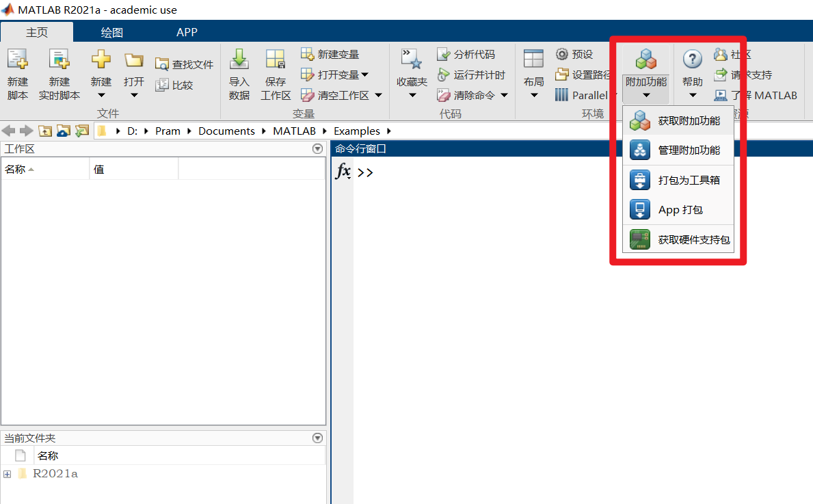Choose 管理附加功能 from the menu
Image resolution: width=813 pixels, height=504 pixels.
(x=678, y=150)
